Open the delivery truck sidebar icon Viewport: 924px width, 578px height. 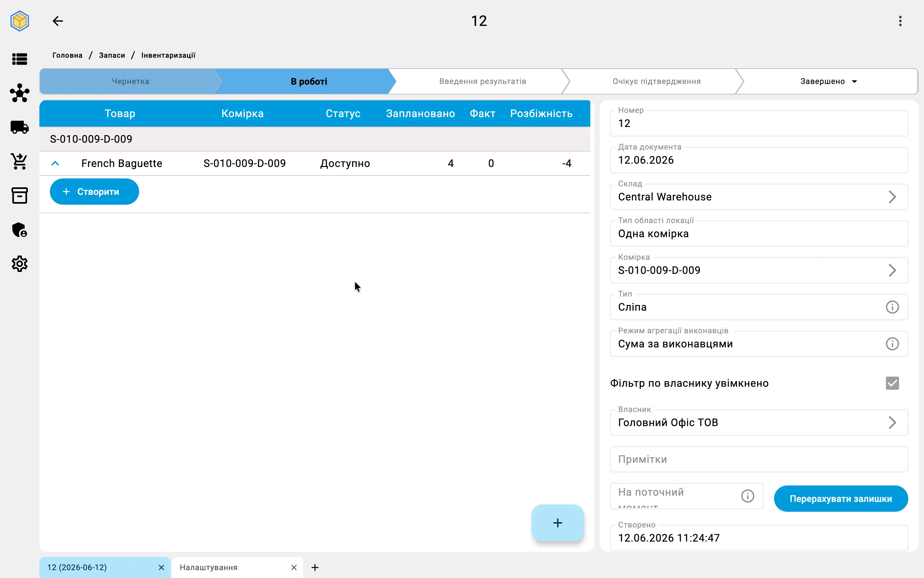(x=19, y=127)
